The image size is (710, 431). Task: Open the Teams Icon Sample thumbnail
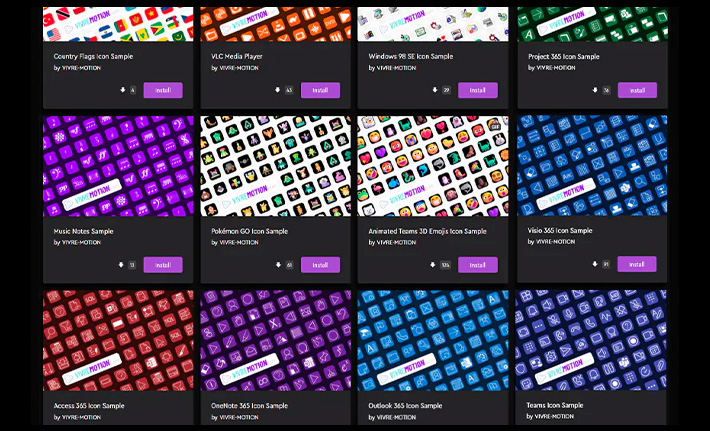(591, 340)
